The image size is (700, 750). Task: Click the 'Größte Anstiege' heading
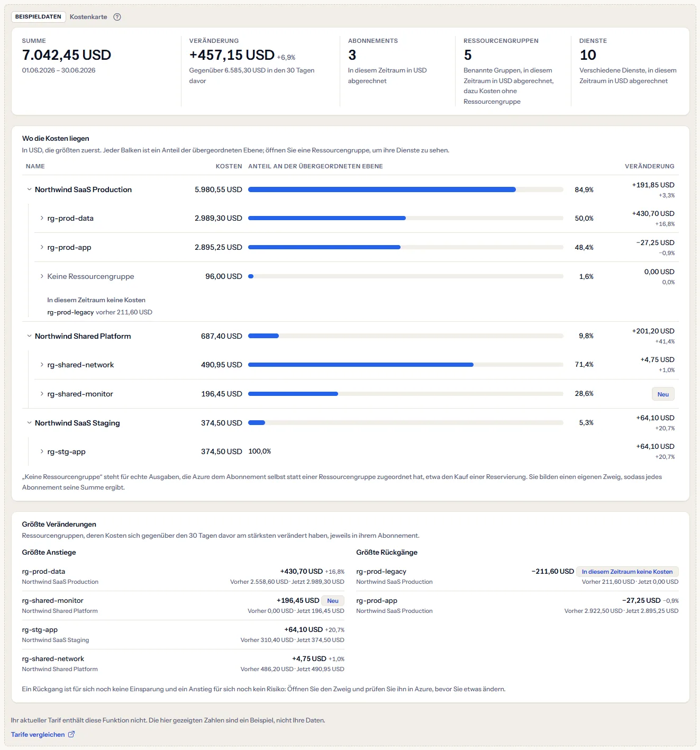(49, 552)
